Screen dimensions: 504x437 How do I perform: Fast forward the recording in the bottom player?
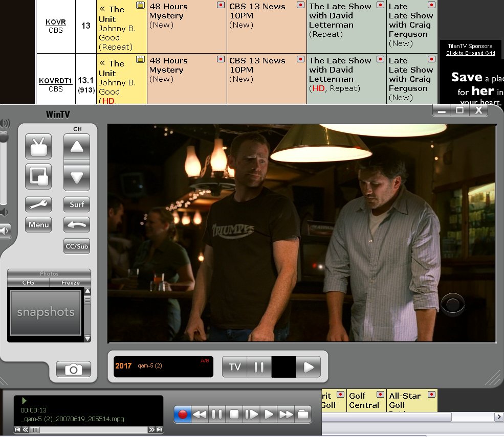(286, 414)
